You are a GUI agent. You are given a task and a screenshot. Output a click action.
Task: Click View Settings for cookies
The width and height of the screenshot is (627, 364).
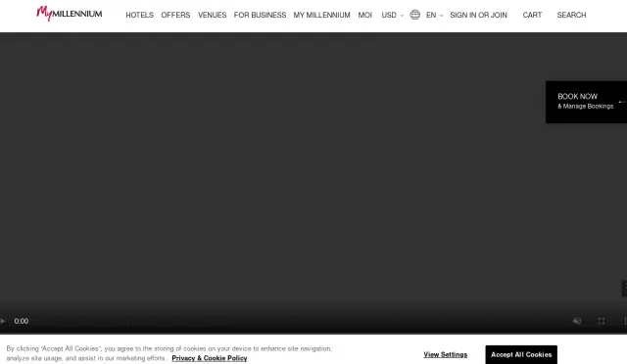click(x=446, y=354)
